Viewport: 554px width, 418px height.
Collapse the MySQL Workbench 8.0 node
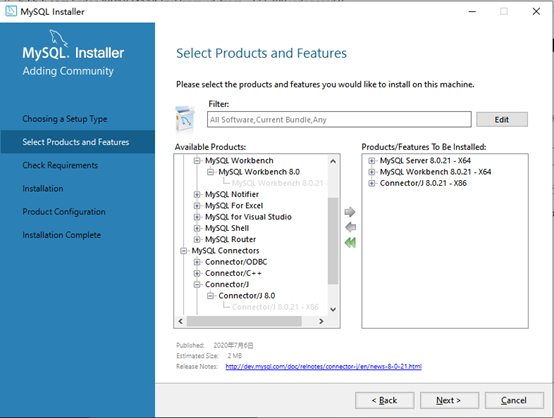pos(211,172)
